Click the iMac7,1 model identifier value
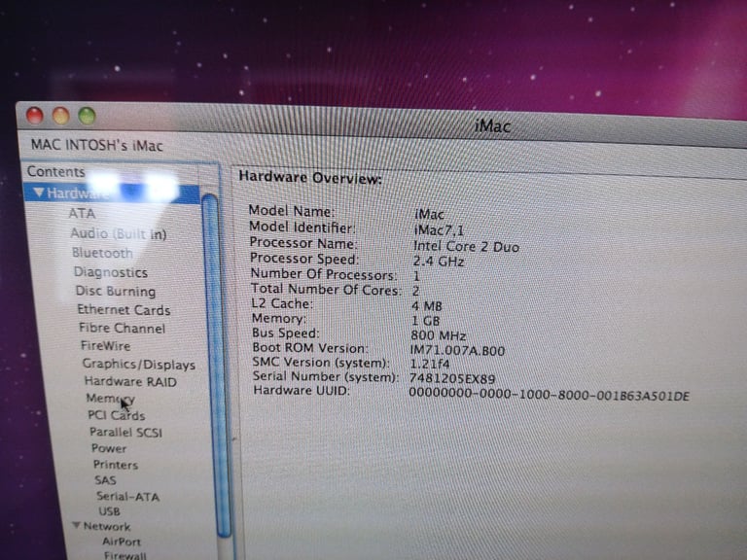This screenshot has width=747, height=560. coord(439,230)
